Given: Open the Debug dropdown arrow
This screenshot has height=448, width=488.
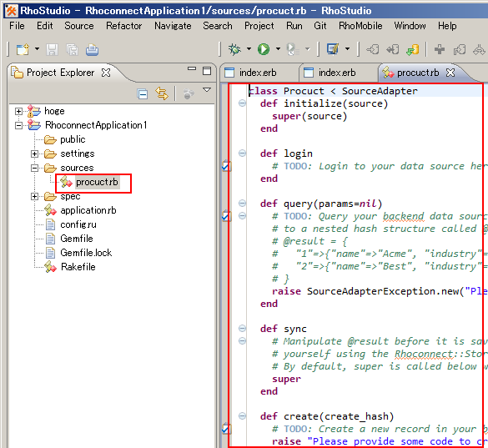Looking at the screenshot, I should tap(249, 49).
